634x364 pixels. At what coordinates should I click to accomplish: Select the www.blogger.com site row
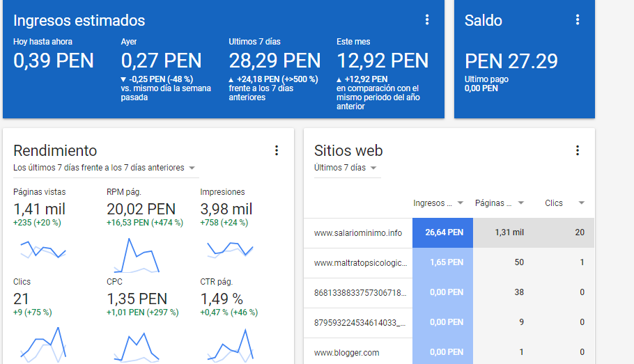(449, 352)
